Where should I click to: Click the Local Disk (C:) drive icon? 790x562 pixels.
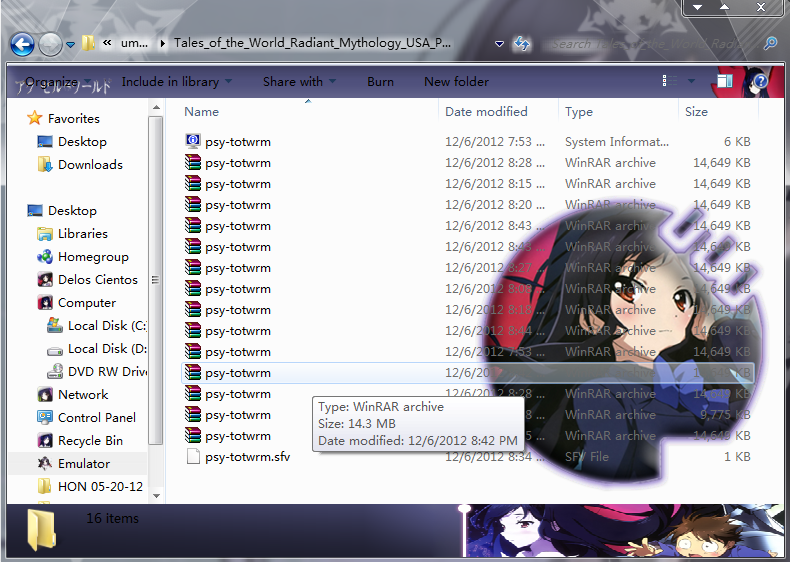pyautogui.click(x=55, y=326)
